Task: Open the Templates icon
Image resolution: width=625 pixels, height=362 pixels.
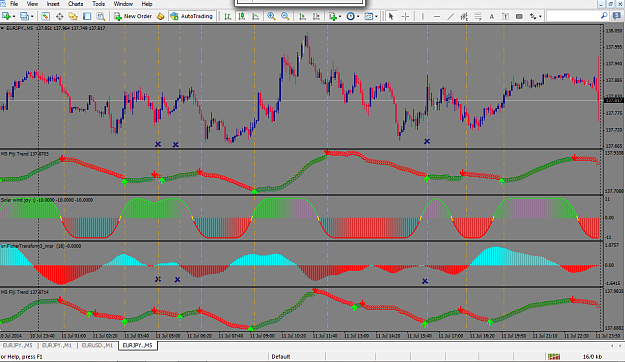Action: point(369,16)
